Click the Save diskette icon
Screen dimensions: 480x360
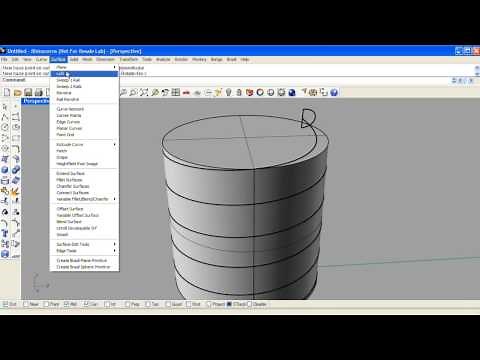coord(28,92)
